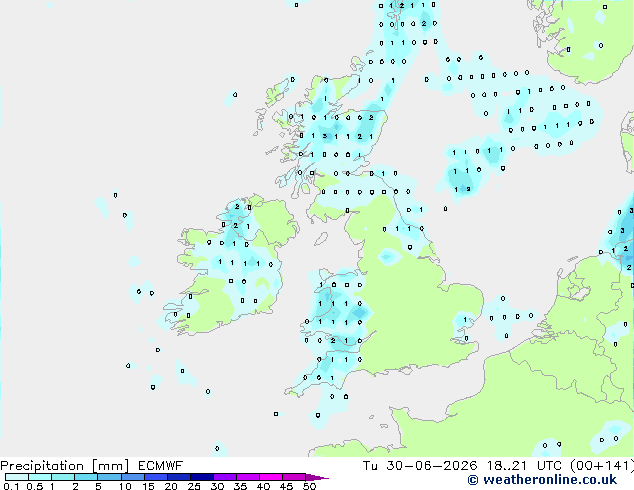Click the legend tick label '35'
Image resolution: width=634 pixels, height=490 pixels.
(x=240, y=486)
